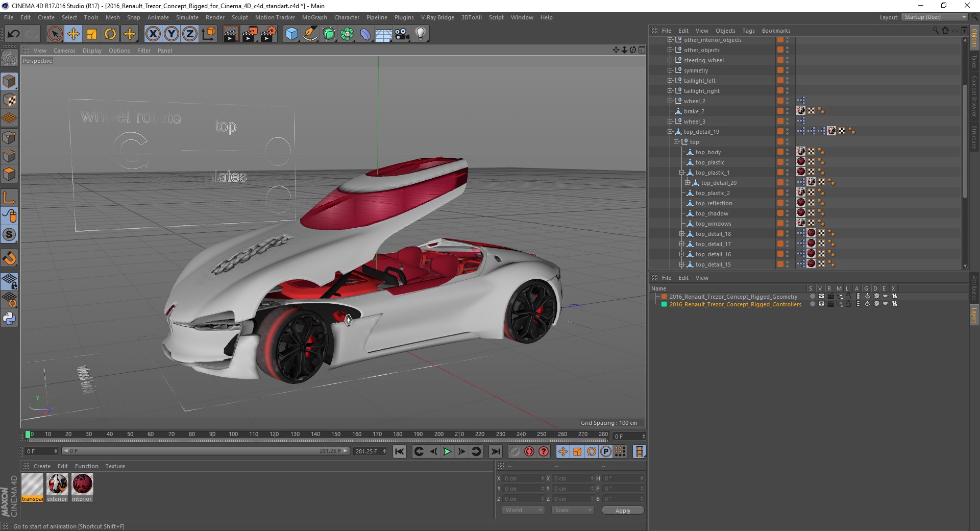Collapse the top_detail_19 object

point(670,132)
